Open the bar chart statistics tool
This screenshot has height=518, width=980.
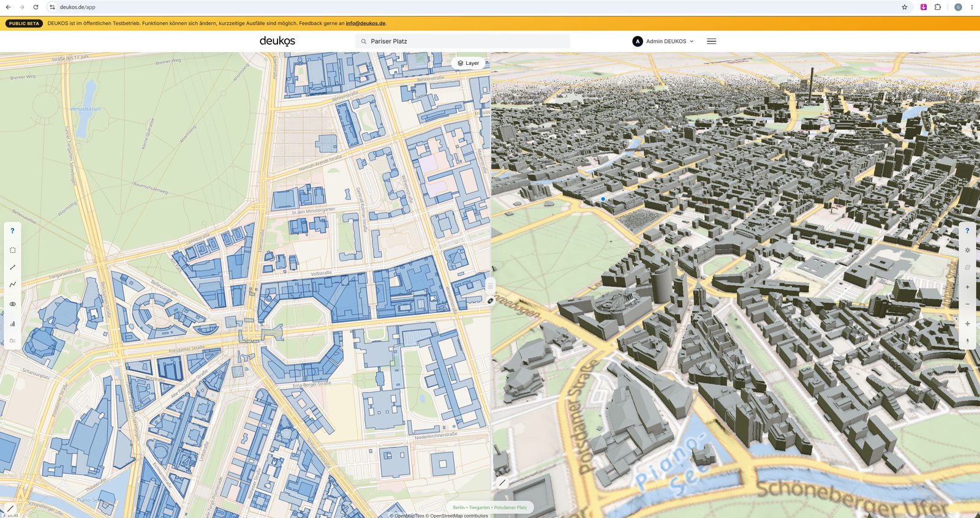pos(12,323)
